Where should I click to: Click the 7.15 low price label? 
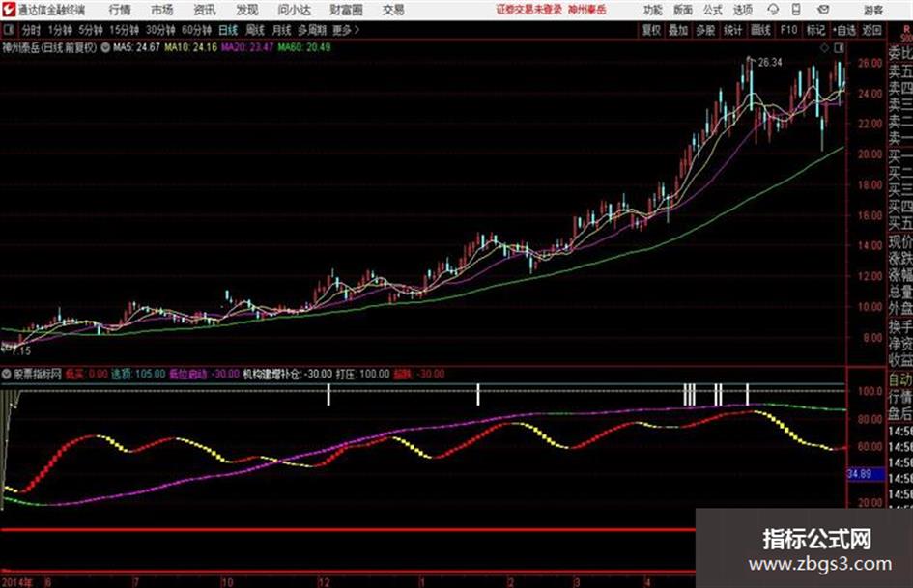tap(21, 351)
